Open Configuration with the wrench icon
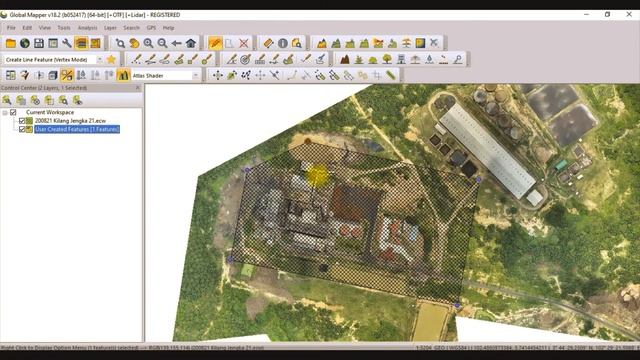 point(67,43)
